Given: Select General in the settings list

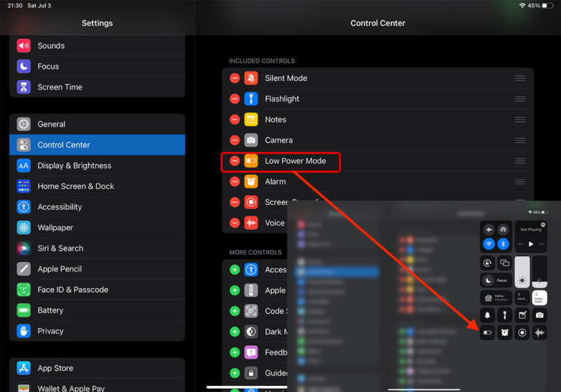Looking at the screenshot, I should coord(97,124).
